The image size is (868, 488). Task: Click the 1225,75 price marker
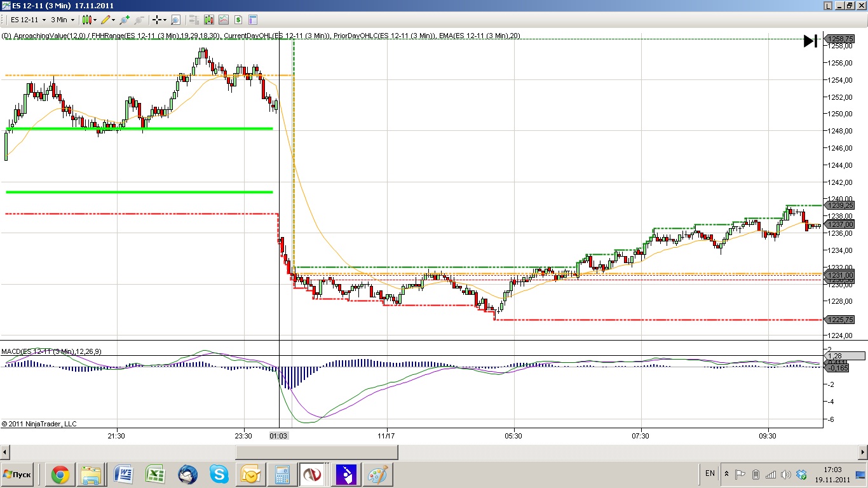839,320
